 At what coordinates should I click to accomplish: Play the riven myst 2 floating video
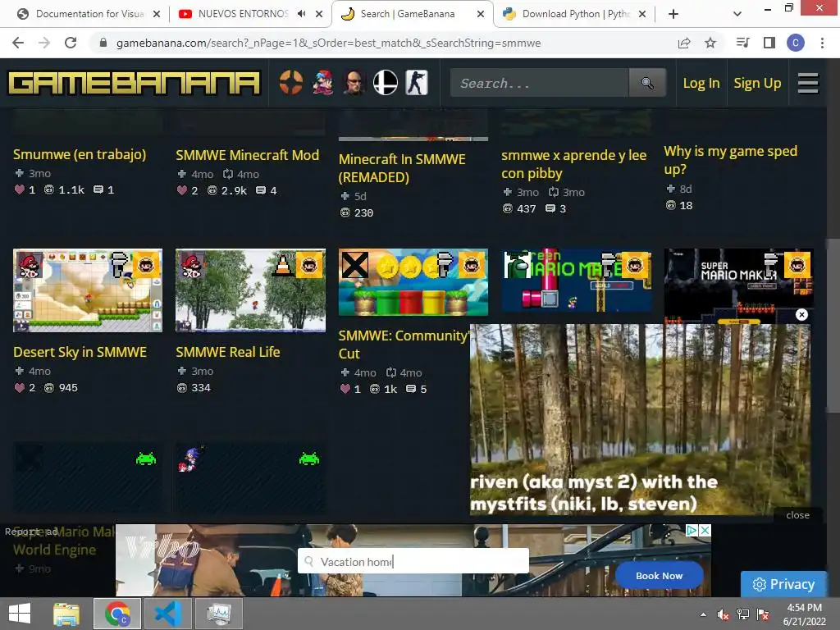(640, 419)
